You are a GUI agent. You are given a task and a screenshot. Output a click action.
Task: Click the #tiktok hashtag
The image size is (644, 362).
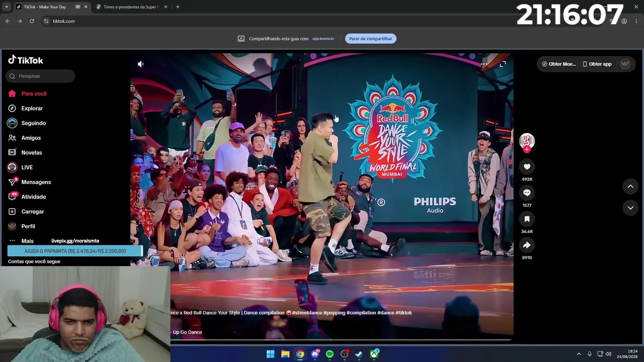click(404, 313)
